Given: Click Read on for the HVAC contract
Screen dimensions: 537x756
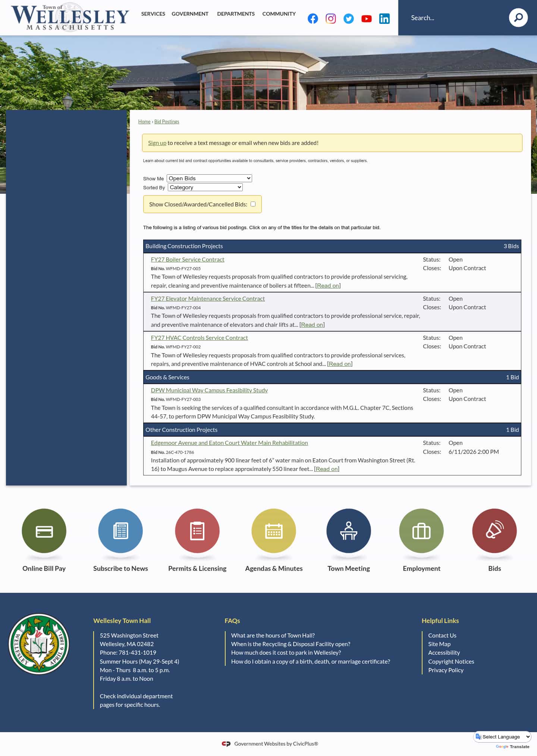Looking at the screenshot, I should pos(340,364).
